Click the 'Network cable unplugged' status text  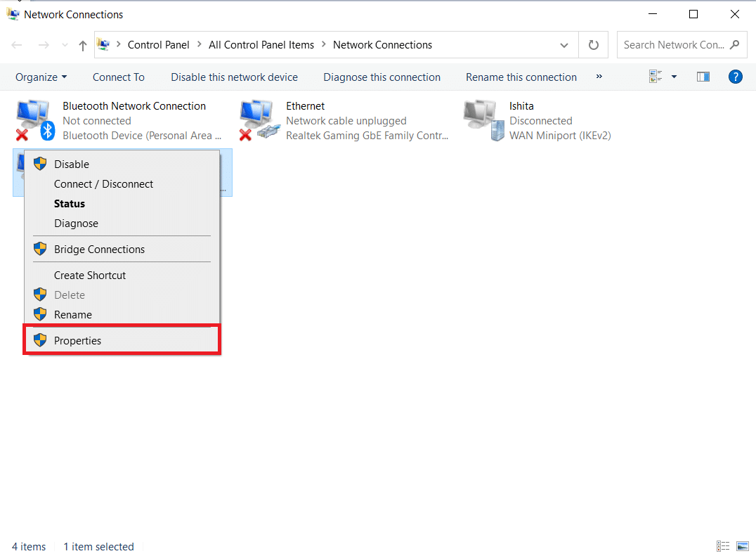[x=346, y=121]
